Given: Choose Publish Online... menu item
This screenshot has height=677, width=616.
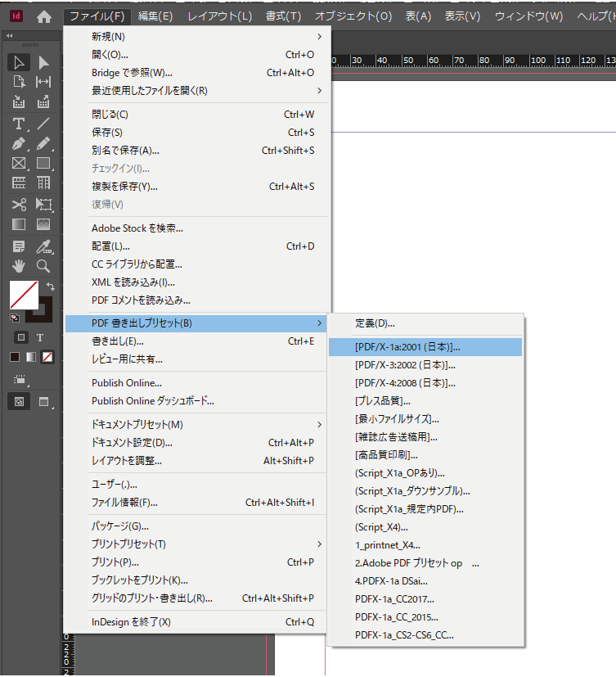Looking at the screenshot, I should pos(196,383).
